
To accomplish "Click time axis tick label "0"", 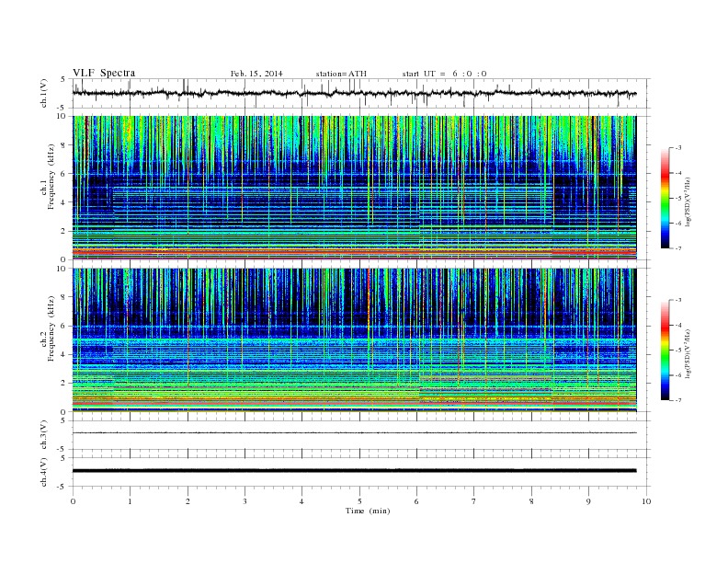I will 73,501.
